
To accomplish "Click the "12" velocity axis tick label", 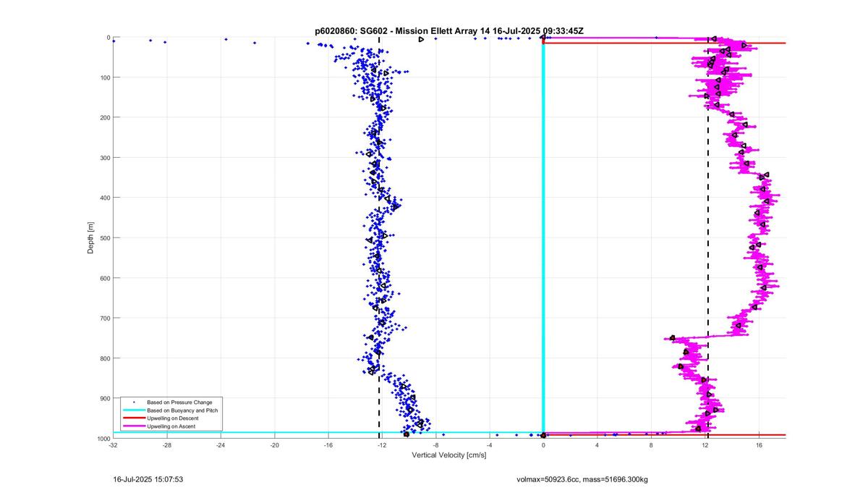I will 705,445.
